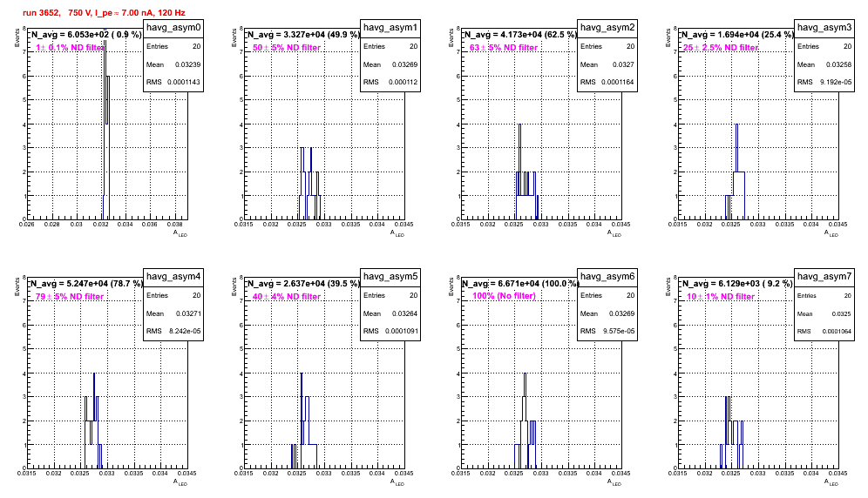The height and width of the screenshot is (498, 868).
Task: Select the havg_asym6 stats box title
Action: click(x=607, y=277)
